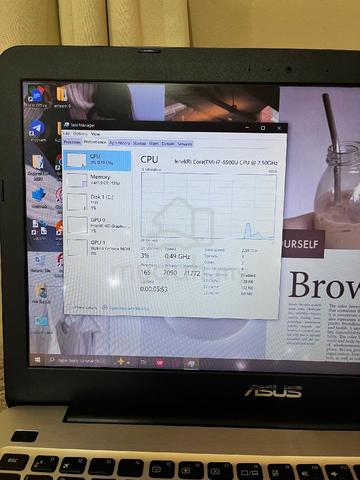Click the large CPU heading
Image resolution: width=360 pixels, height=480 pixels.
149,160
